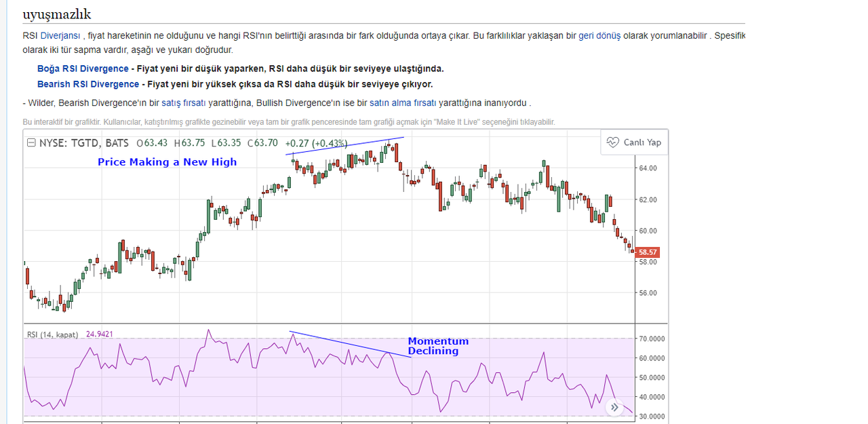
Task: Open the Boğa RSI Divergence link
Action: coord(83,69)
